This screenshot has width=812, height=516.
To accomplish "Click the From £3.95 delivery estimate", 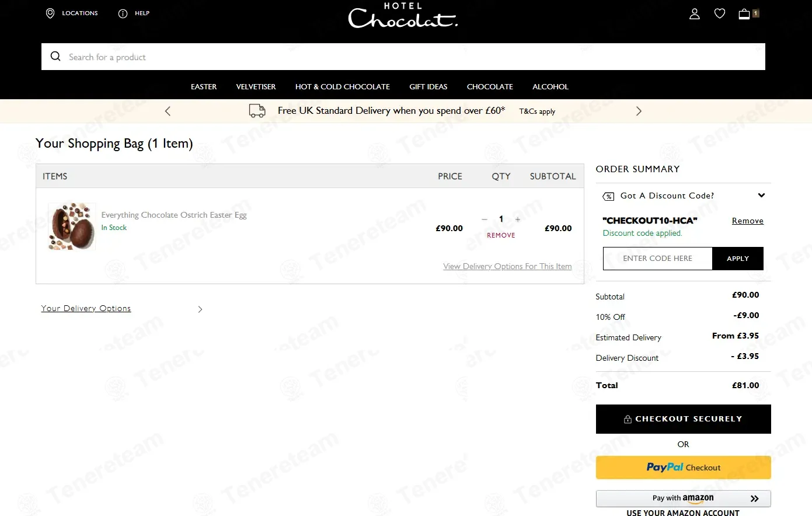I will point(736,336).
